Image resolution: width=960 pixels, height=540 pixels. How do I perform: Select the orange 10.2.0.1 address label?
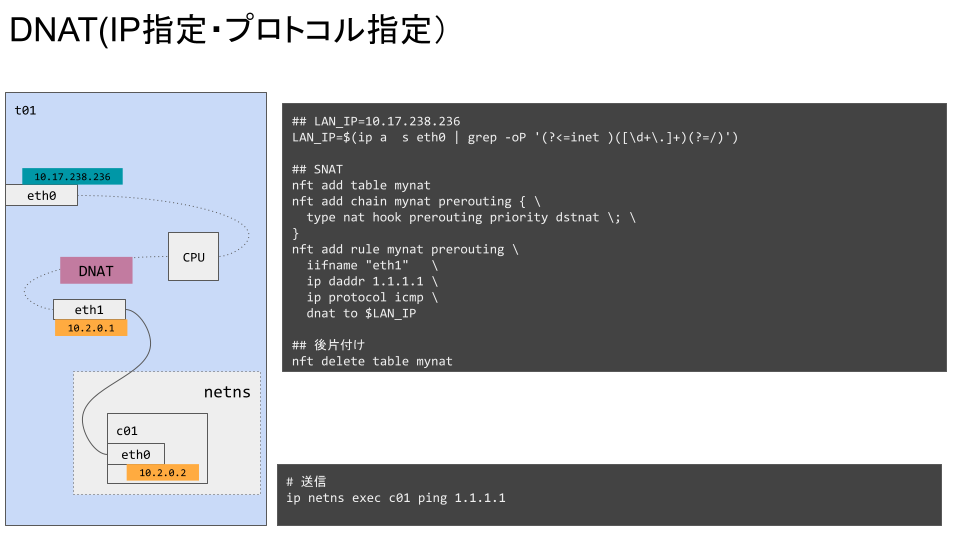click(91, 328)
